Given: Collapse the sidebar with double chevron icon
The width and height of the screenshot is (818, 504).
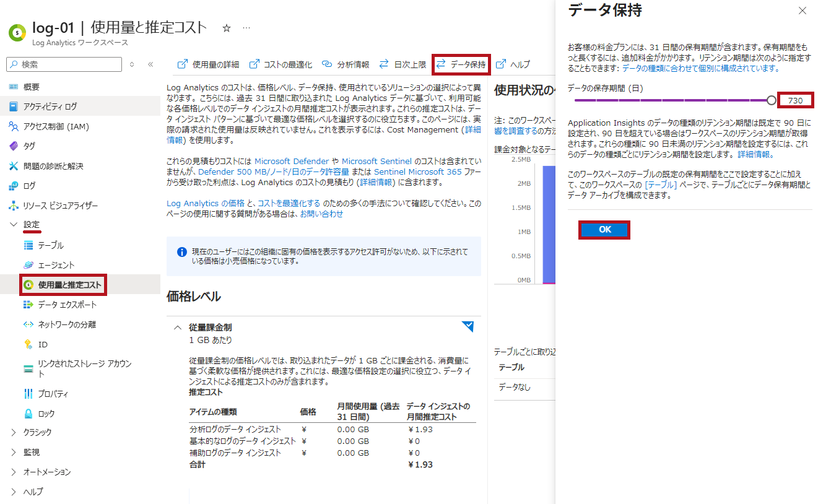Looking at the screenshot, I should point(150,64).
